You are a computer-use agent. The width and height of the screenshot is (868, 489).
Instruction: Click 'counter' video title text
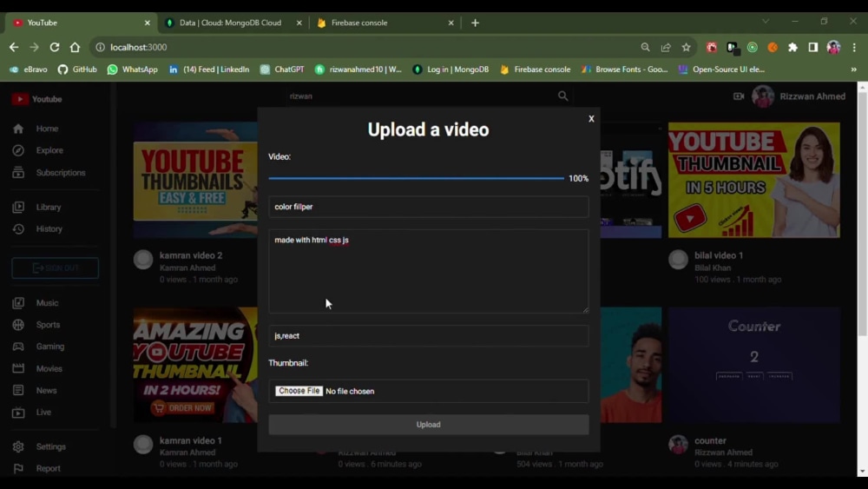pyautogui.click(x=710, y=441)
